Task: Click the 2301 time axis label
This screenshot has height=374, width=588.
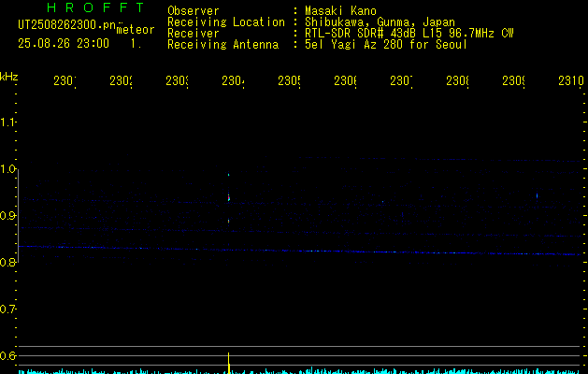Action: click(x=65, y=81)
